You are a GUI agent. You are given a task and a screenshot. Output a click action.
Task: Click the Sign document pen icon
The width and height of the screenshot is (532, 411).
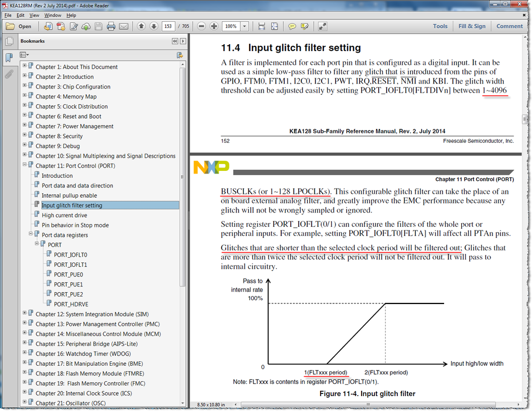[x=73, y=26]
